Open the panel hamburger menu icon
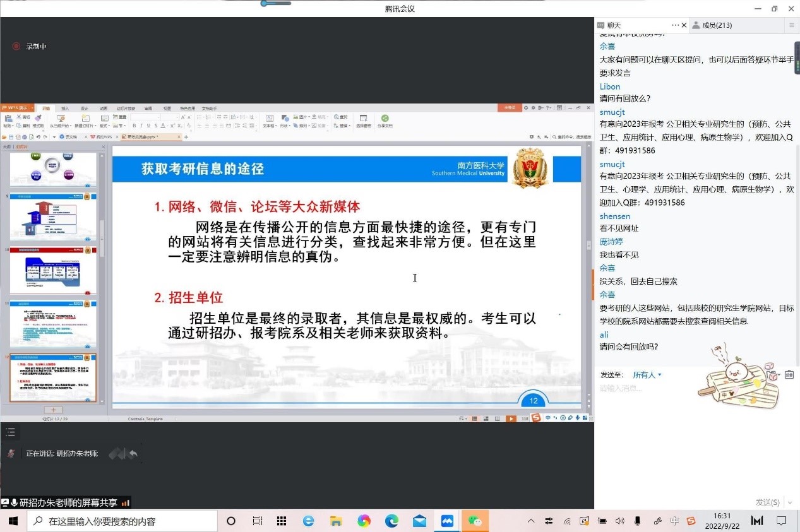Screen dimensions: 800x532 click(791, 25)
